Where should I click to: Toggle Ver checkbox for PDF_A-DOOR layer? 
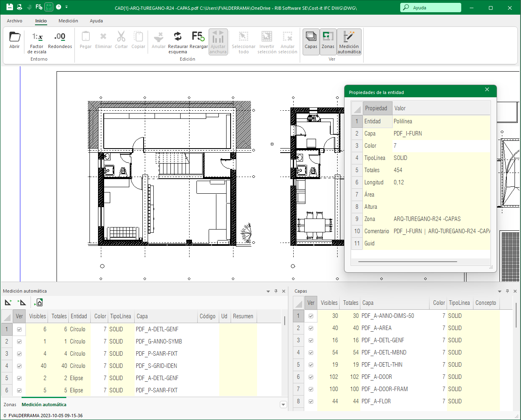tap(311, 377)
